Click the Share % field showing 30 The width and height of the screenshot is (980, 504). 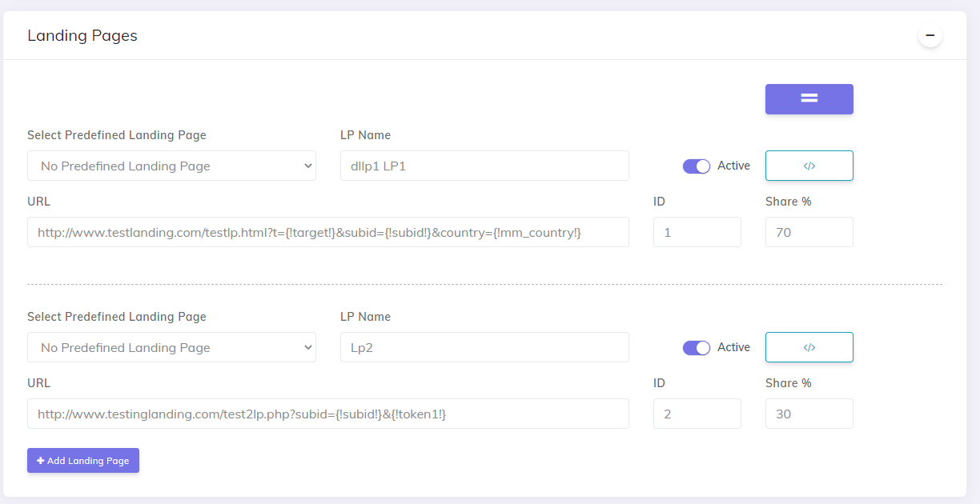pyautogui.click(x=809, y=414)
